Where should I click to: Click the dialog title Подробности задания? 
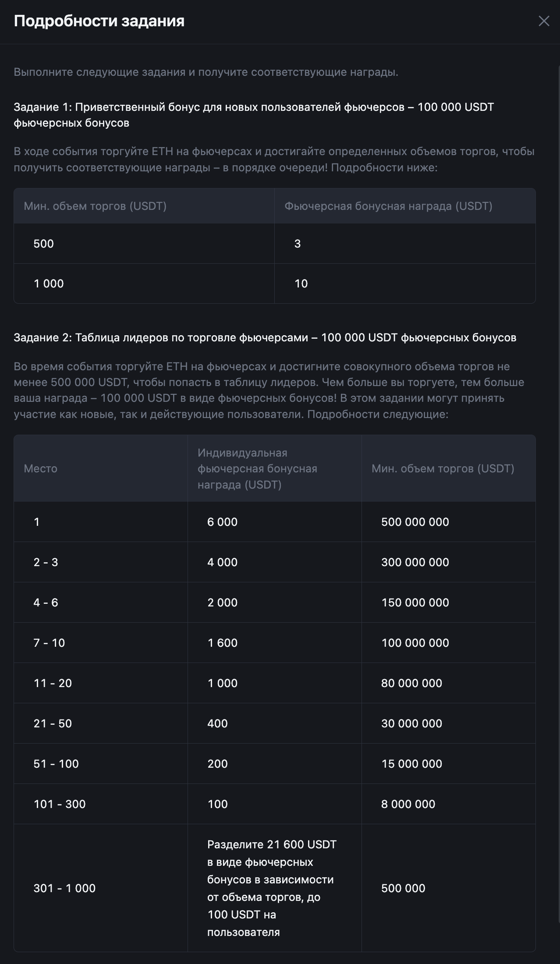pos(99,20)
